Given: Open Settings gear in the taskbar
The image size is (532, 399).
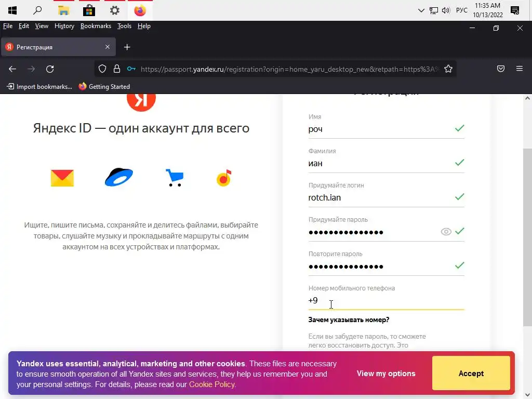Looking at the screenshot, I should (x=115, y=10).
